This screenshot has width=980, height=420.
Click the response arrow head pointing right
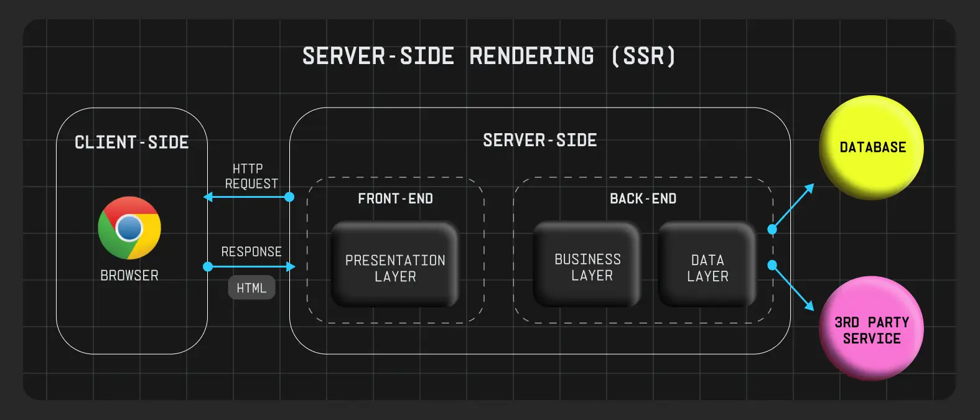[x=290, y=266]
